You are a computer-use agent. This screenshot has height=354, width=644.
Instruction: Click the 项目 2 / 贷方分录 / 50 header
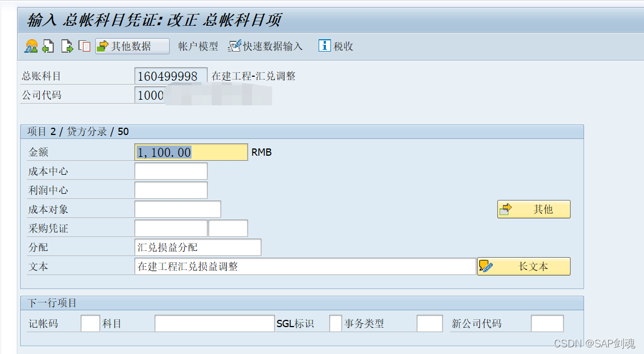[78, 132]
